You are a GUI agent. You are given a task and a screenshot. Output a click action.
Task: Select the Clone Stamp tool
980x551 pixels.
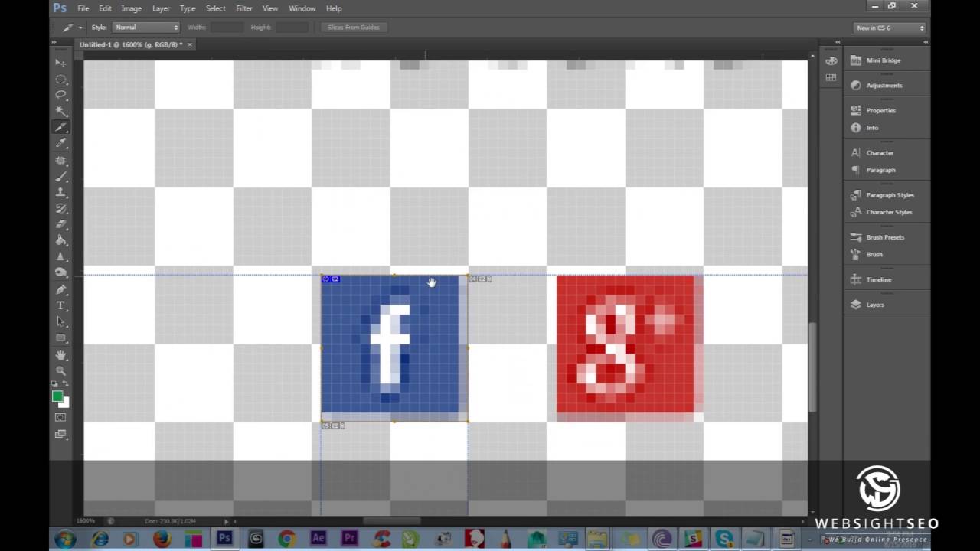(x=60, y=192)
